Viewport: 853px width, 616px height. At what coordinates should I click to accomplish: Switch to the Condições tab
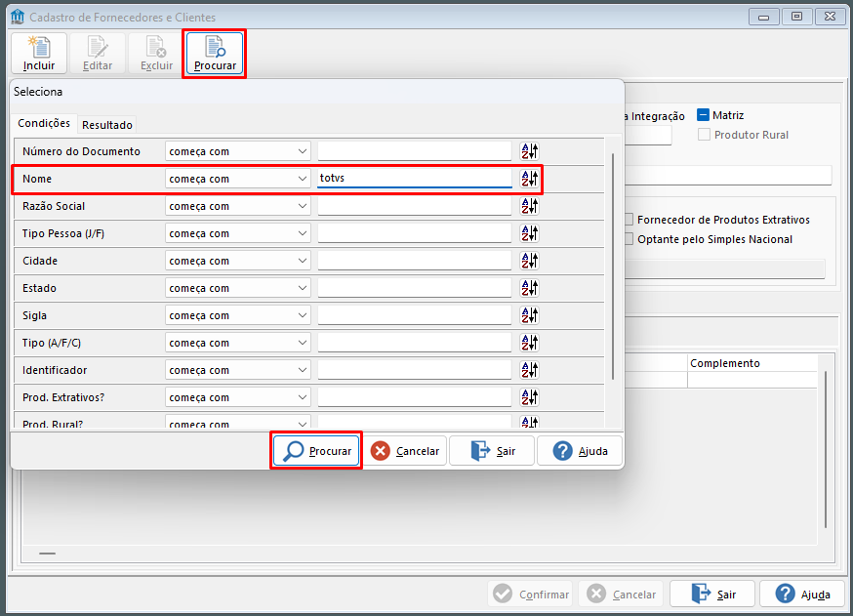pyautogui.click(x=44, y=123)
